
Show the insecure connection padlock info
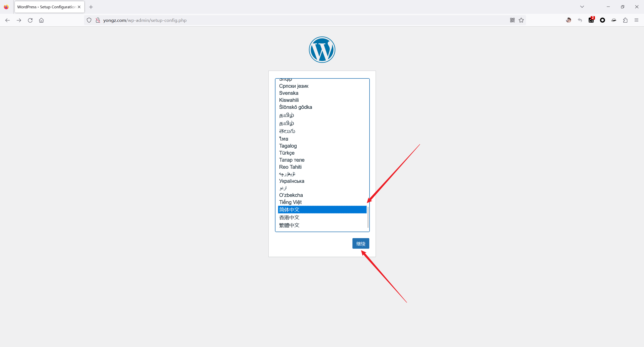pos(98,20)
